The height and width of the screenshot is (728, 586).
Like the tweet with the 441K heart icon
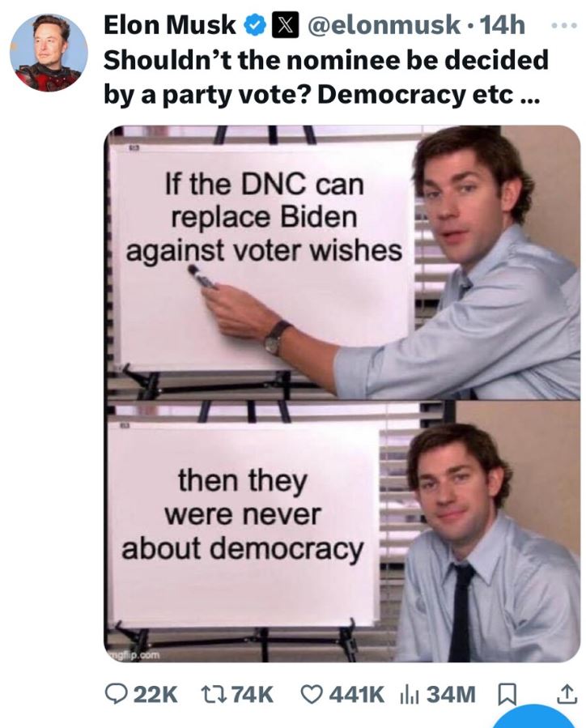[x=313, y=694]
